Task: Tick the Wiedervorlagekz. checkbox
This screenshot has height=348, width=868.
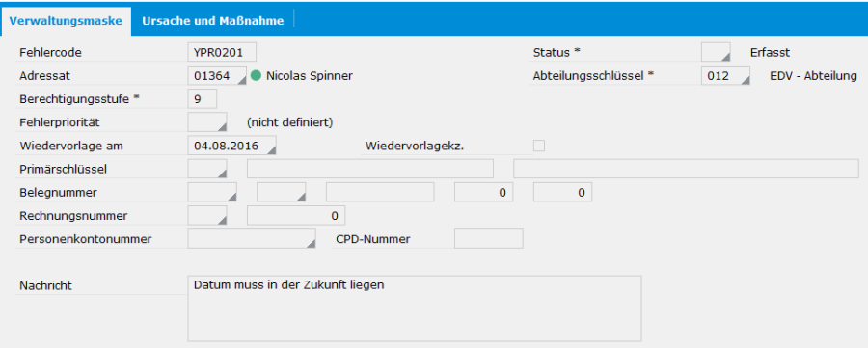Action: point(538,146)
